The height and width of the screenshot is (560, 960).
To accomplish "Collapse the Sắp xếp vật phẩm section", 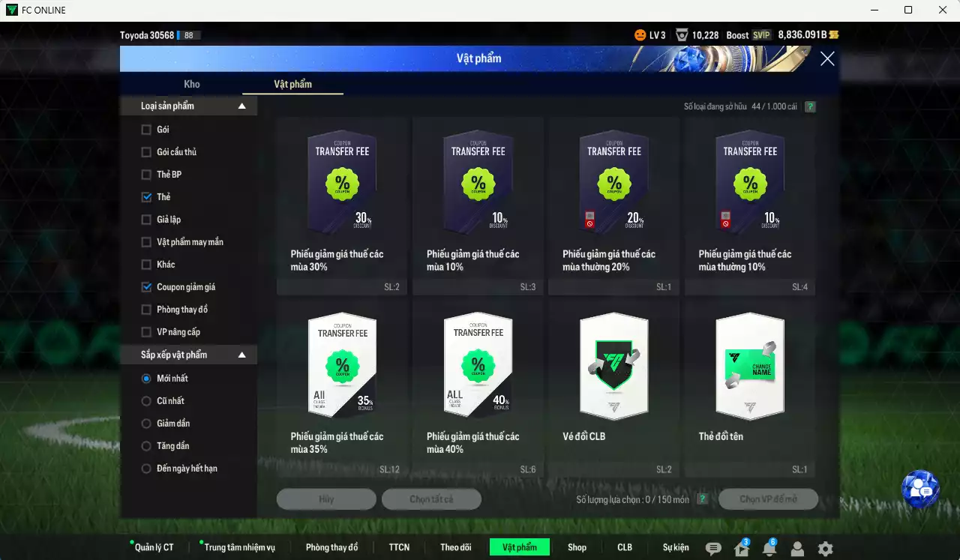I will (241, 354).
